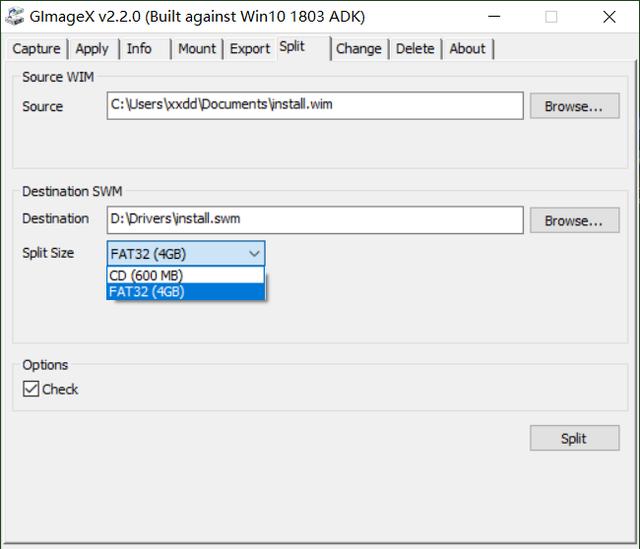This screenshot has width=640, height=549.
Task: Start splitting with the Split button
Action: [x=575, y=438]
